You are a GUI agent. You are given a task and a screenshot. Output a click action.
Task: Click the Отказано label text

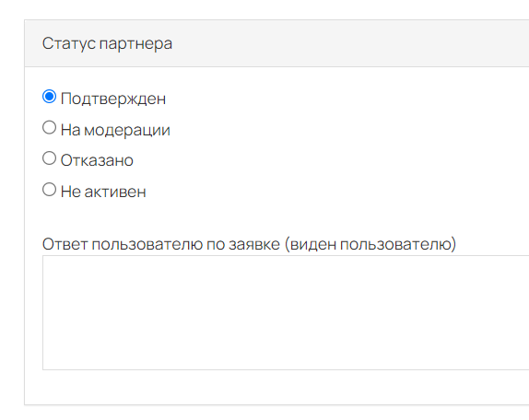[x=97, y=160]
